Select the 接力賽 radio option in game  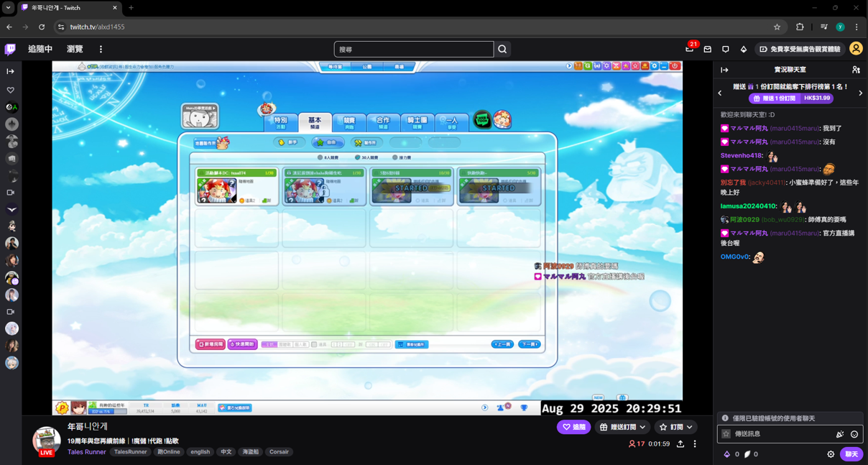coord(395,157)
